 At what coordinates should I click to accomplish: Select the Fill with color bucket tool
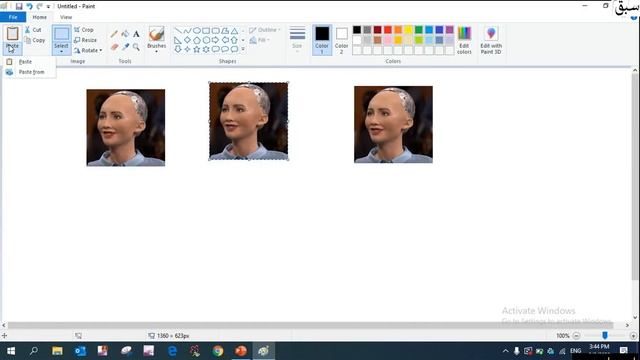(125, 34)
